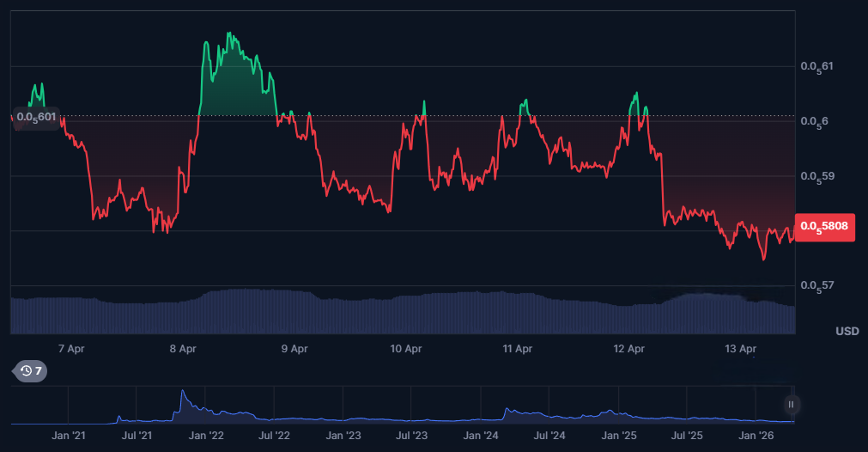The width and height of the screenshot is (868, 452).
Task: Click Jul '23 on the navigator timeline
Action: 412,437
